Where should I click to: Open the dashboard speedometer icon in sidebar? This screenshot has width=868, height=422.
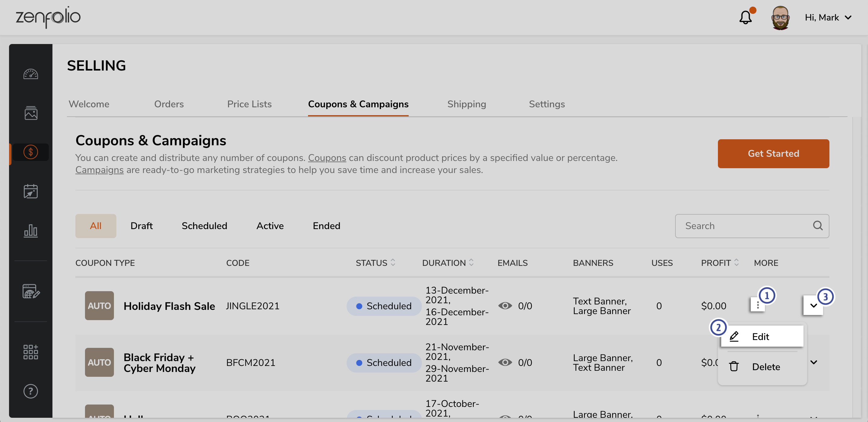tap(31, 74)
